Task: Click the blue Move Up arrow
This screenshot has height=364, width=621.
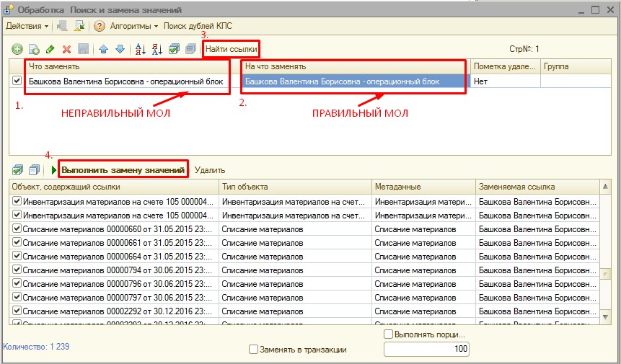Action: point(103,49)
